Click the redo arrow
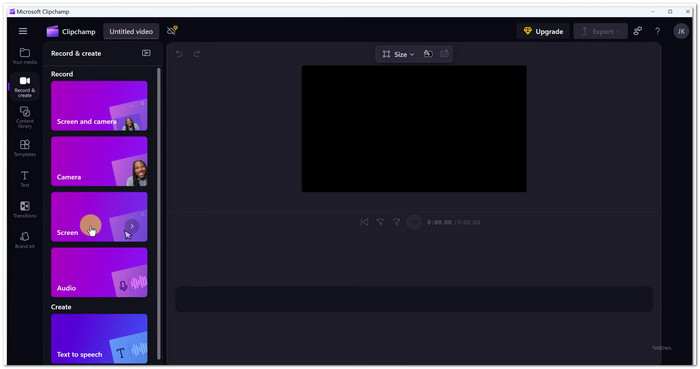The width and height of the screenshot is (700, 369). point(197,54)
